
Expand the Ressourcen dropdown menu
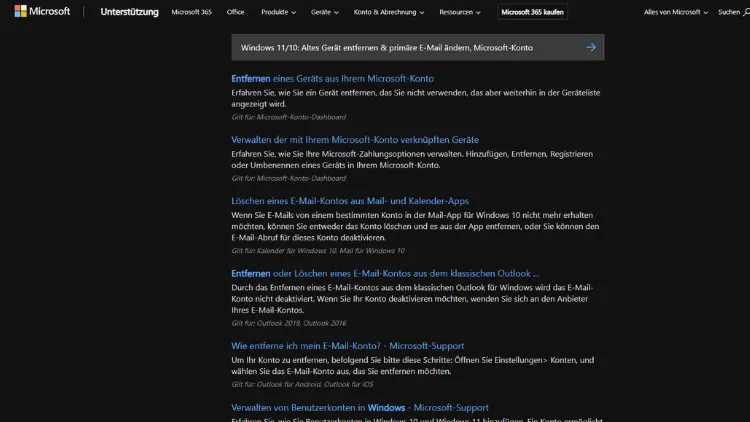click(460, 12)
